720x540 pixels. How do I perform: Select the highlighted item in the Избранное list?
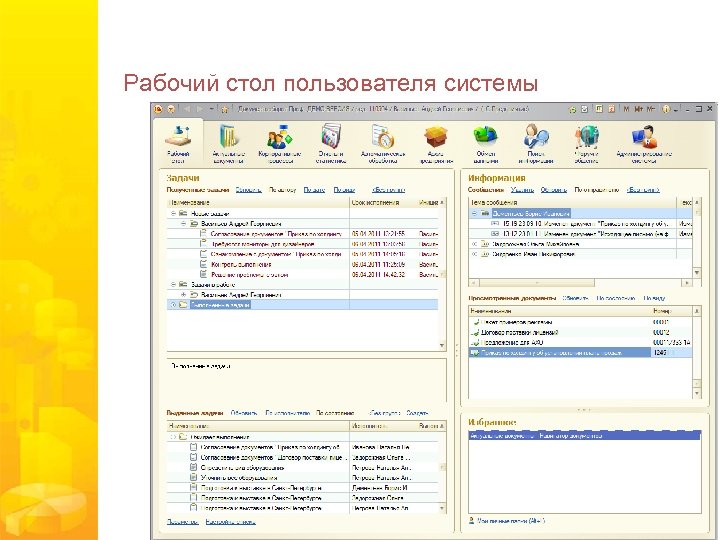coord(585,436)
